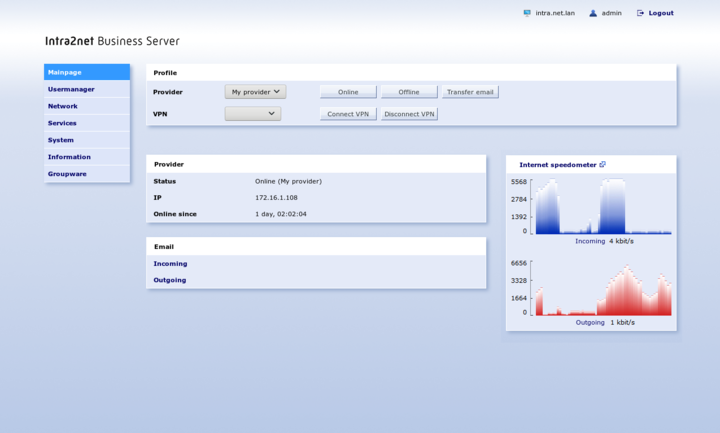Click the blue incoming traffic graph
This screenshot has height=433, width=720.
coord(603,207)
